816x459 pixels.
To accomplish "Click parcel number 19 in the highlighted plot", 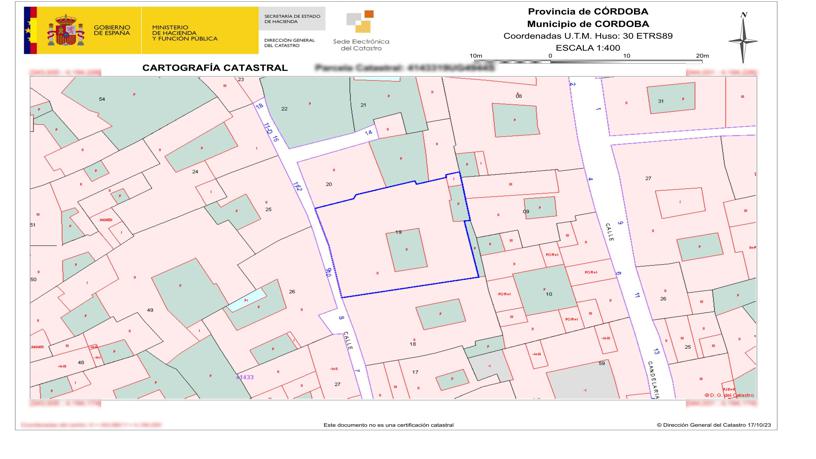I will (399, 232).
